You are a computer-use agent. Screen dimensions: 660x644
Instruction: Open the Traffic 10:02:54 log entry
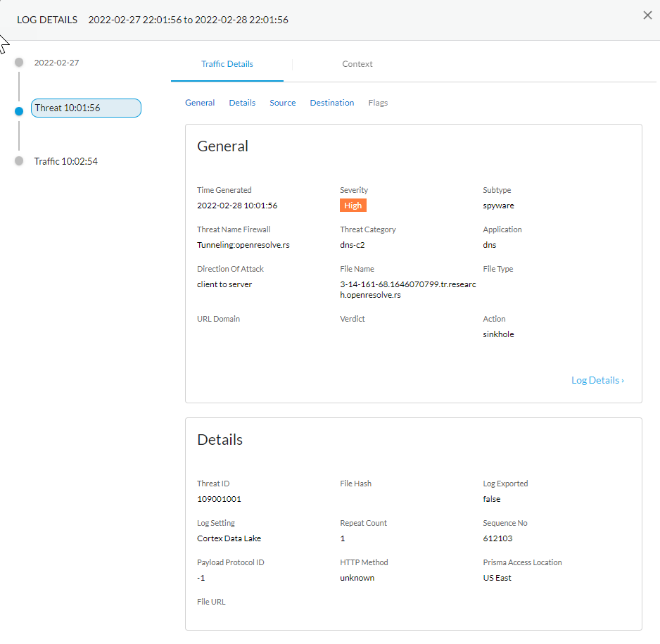click(66, 161)
